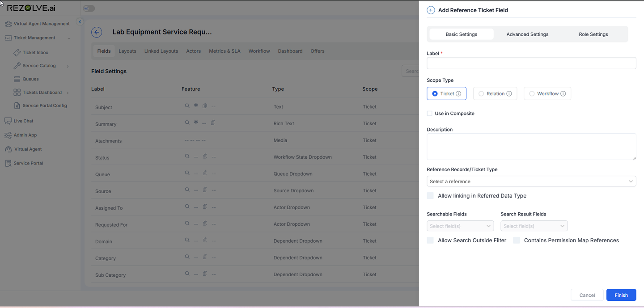The height and width of the screenshot is (308, 644).
Task: Open the Search Result Fields dropdown
Action: [x=534, y=226]
